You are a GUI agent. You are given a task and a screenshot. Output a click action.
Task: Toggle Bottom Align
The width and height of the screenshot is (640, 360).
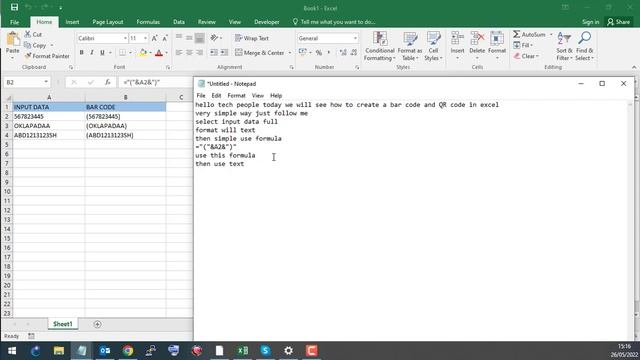coord(199,38)
